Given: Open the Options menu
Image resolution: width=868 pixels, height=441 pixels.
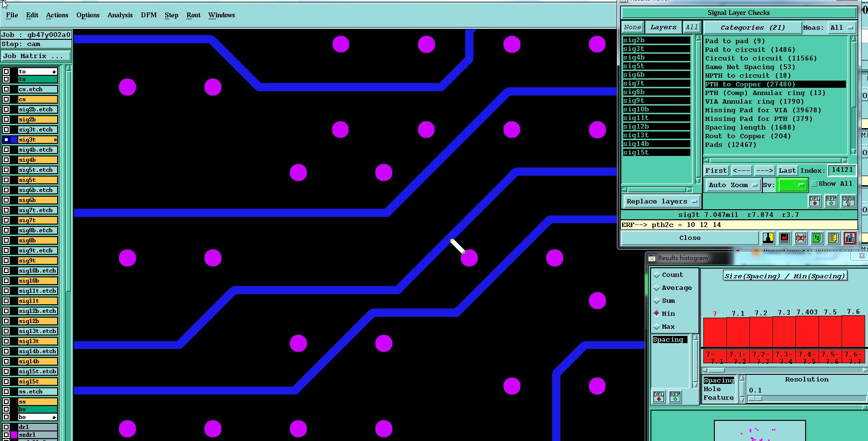Looking at the screenshot, I should tap(88, 15).
